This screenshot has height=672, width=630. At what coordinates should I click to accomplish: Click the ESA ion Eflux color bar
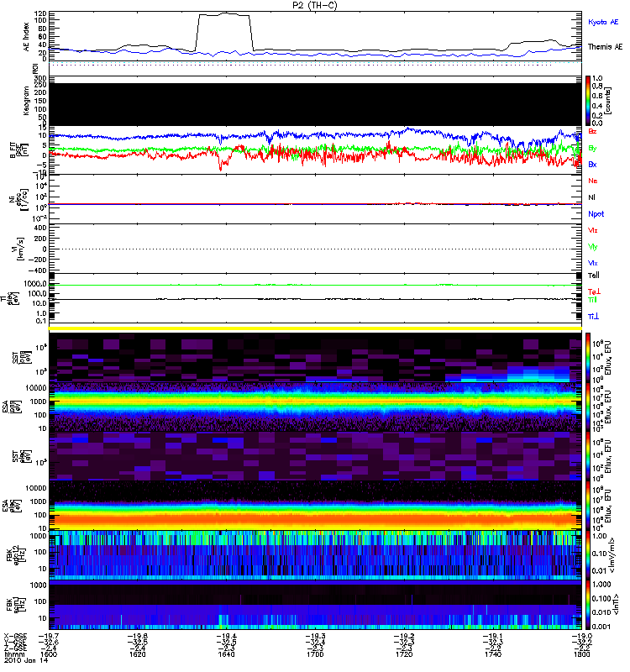pyautogui.click(x=588, y=407)
